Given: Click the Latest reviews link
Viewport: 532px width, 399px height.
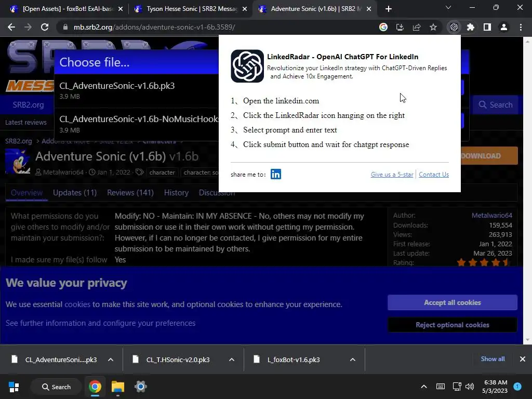Looking at the screenshot, I should tap(26, 123).
